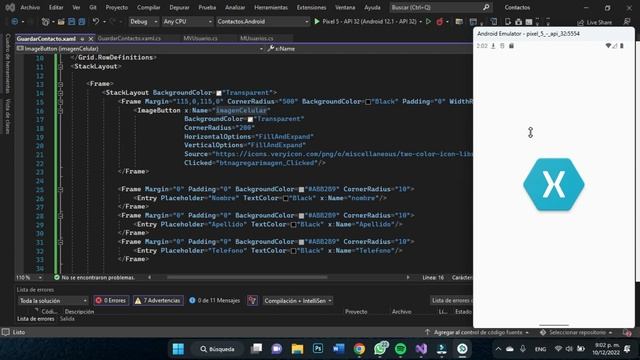Collapse the StackLayout block on line 11
This screenshot has width=640, height=360.
tap(60, 67)
